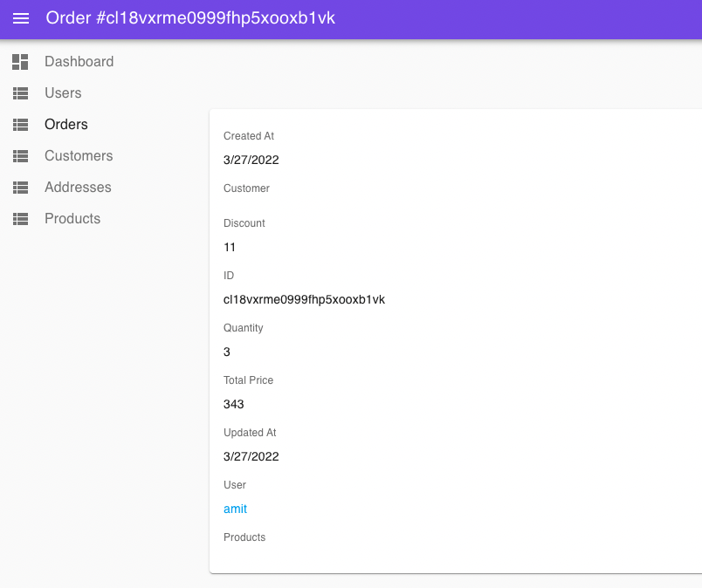Viewport: 702px width, 588px height.
Task: Click the Total Price value 343
Action: tap(233, 404)
